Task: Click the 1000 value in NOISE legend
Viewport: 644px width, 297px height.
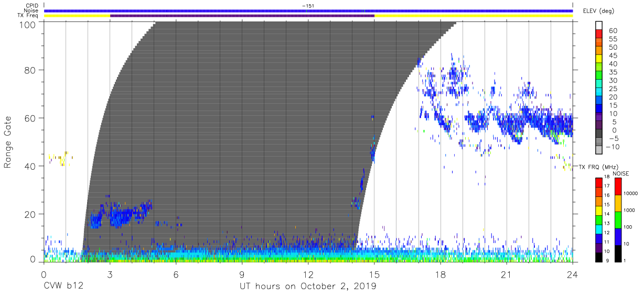Action: (628, 210)
